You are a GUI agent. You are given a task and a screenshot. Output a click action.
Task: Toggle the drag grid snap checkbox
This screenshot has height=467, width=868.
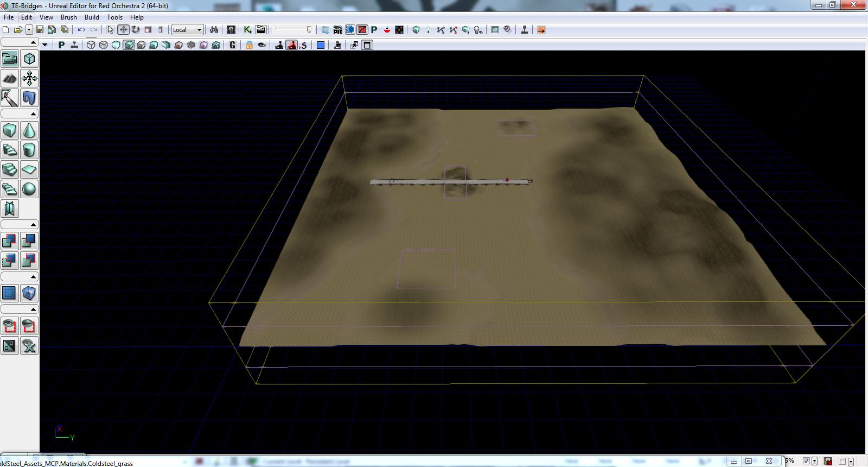(x=807, y=461)
